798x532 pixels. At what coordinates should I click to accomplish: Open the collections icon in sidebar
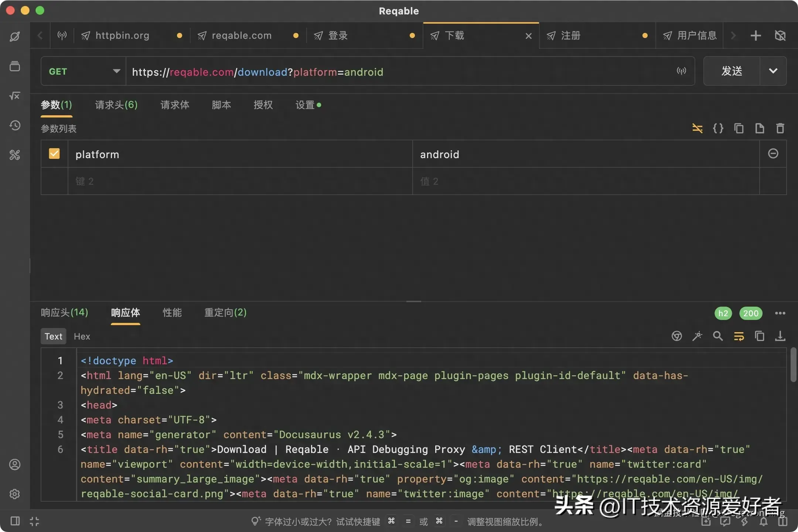15,66
